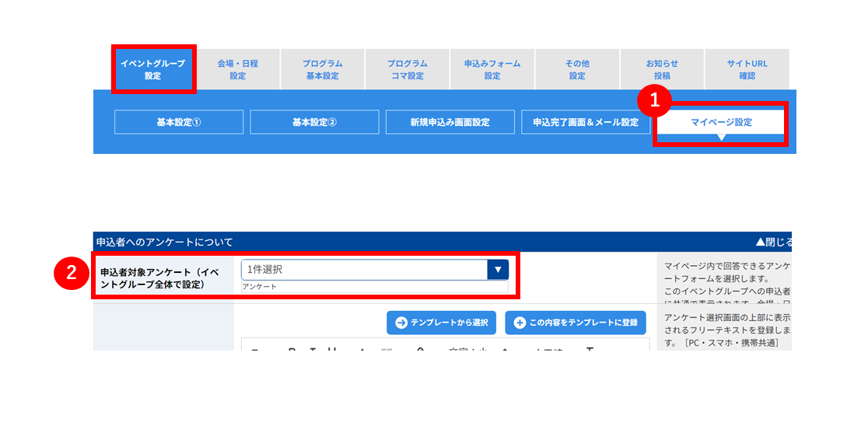Select the プログラムコマ設定 tab
Image resolution: width=868 pixels, height=426 pixels.
pos(408,69)
